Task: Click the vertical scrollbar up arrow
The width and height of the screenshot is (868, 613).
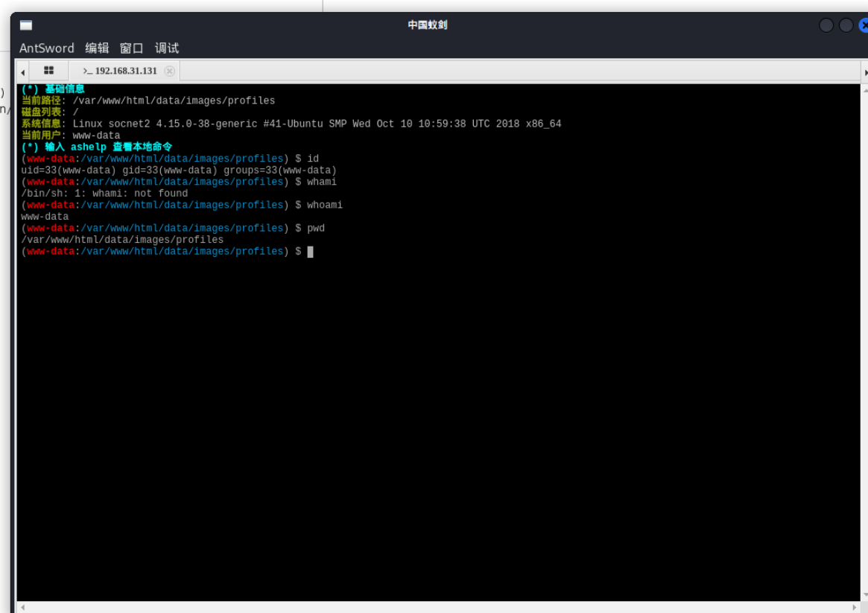Action: (x=865, y=89)
